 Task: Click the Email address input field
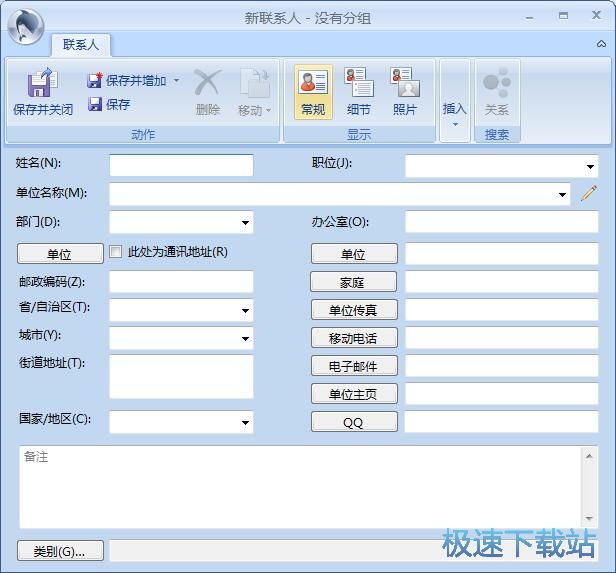point(502,366)
